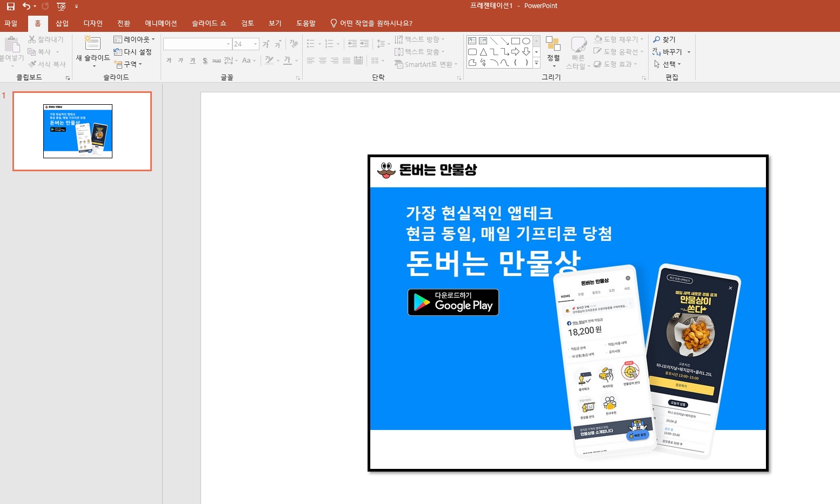Switch to the 삽입 (Insert) tab
The height and width of the screenshot is (504, 840).
pyautogui.click(x=62, y=23)
